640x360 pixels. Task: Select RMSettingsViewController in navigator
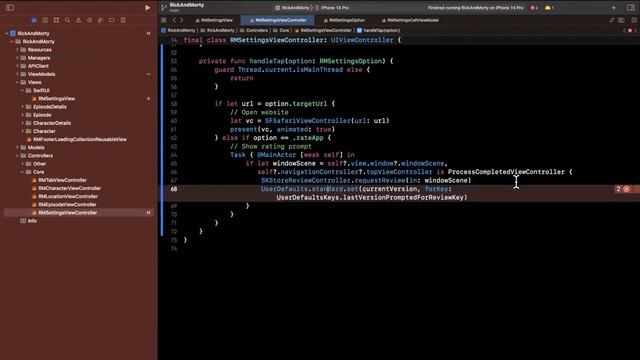pos(78,213)
